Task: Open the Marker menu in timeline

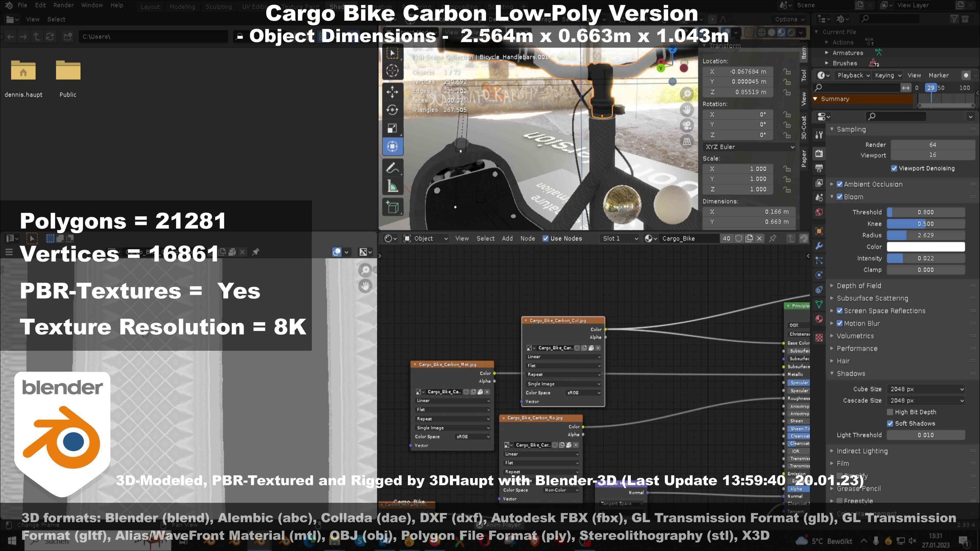Action: point(939,75)
